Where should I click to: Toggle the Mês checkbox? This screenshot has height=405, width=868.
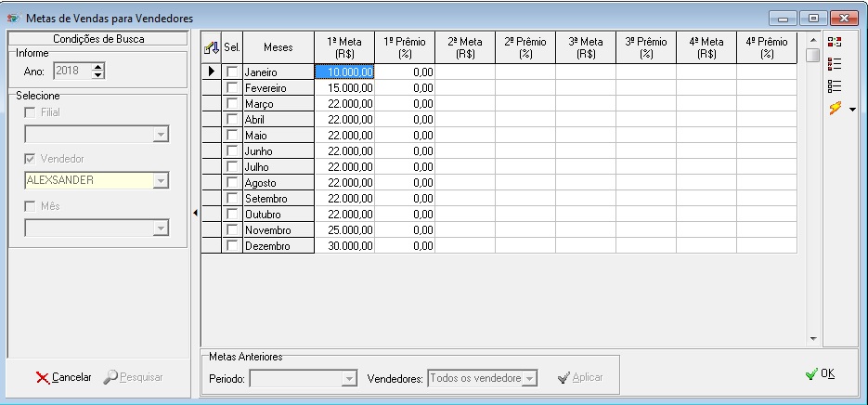click(x=30, y=206)
